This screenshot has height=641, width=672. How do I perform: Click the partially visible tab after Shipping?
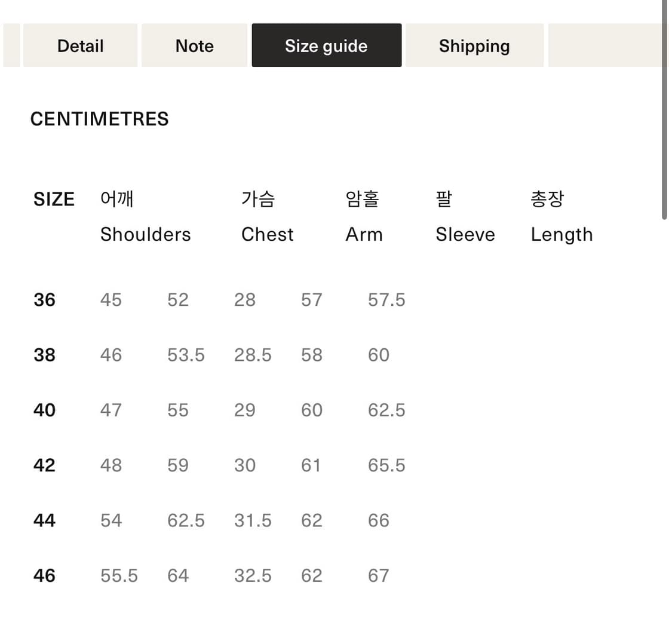click(603, 46)
